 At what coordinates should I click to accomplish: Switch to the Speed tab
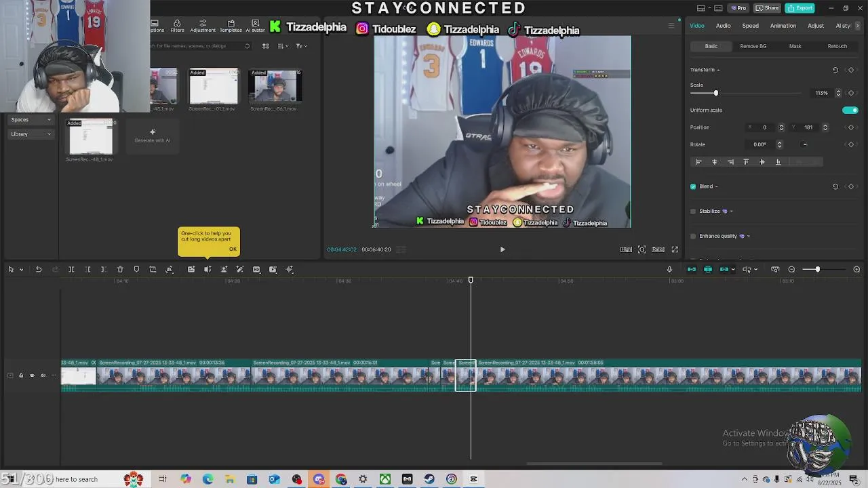pos(750,26)
